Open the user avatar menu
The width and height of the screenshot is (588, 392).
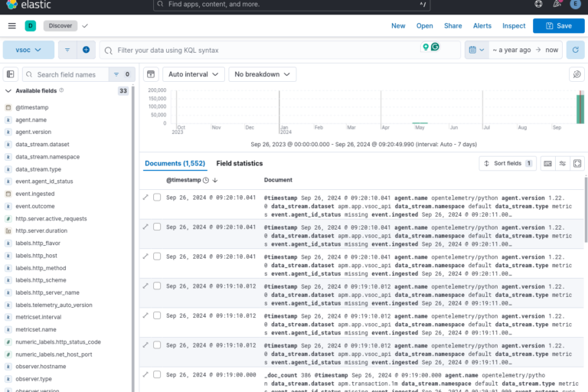(x=575, y=4)
